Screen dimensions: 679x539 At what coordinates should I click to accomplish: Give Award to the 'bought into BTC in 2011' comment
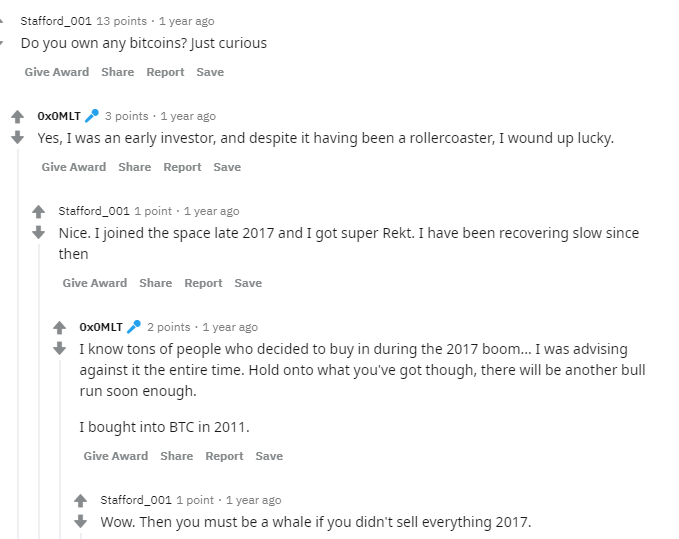[x=116, y=456]
